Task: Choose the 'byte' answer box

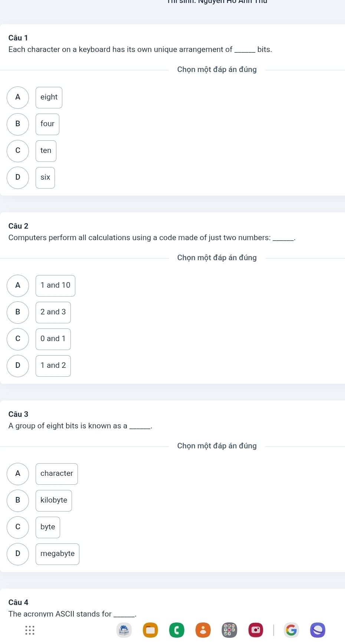Action: click(48, 527)
